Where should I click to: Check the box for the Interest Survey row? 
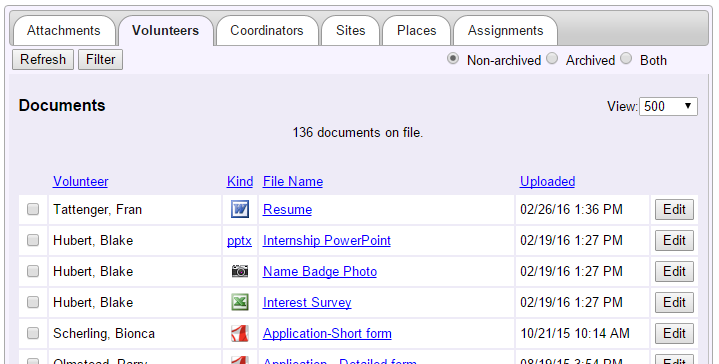coord(33,303)
